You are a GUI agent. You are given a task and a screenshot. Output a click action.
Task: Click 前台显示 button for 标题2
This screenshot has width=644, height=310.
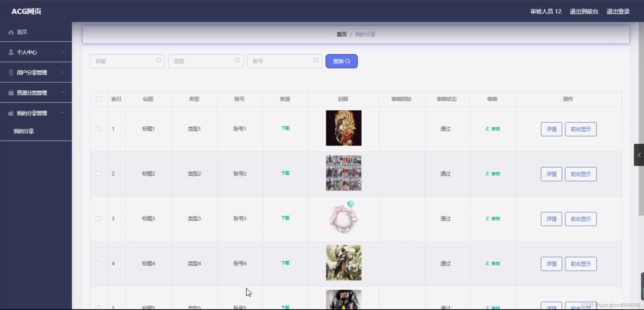[581, 174]
